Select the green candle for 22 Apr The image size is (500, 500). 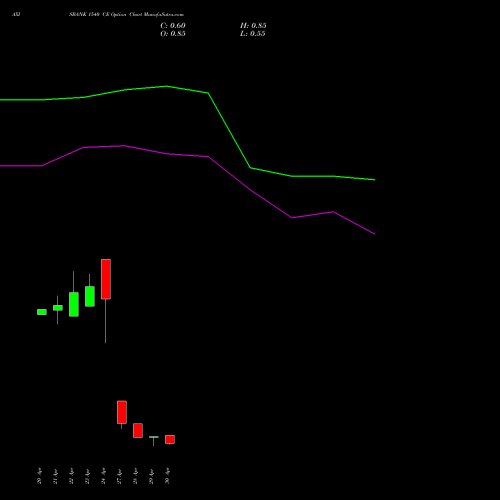[x=74, y=304]
